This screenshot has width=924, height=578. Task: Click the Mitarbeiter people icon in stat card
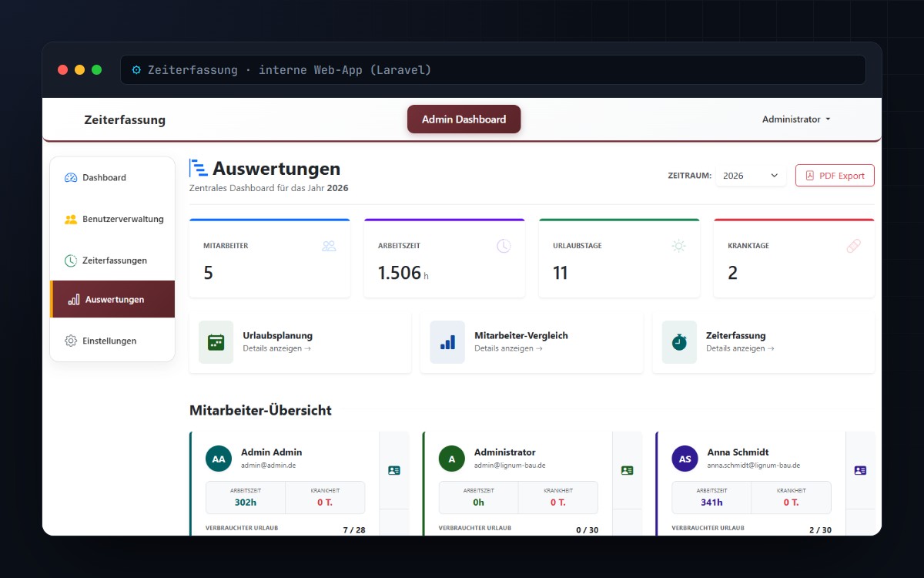pos(329,246)
